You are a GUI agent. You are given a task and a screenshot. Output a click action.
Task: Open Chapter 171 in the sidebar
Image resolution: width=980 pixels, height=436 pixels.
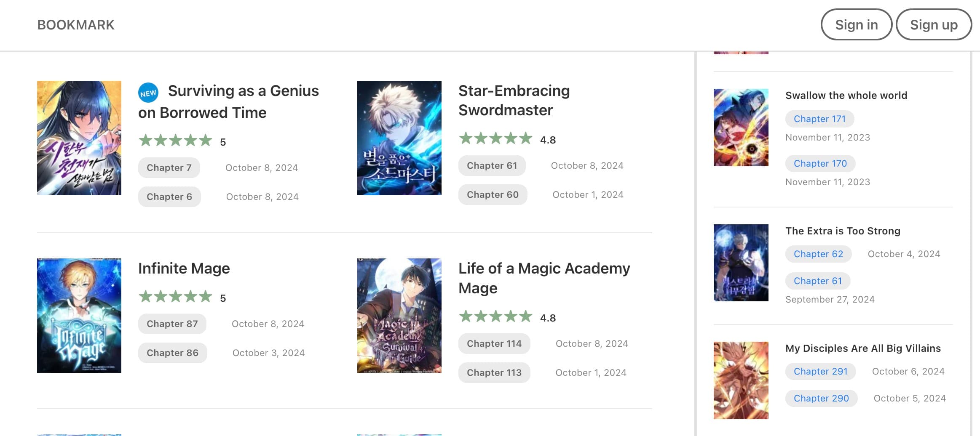pos(819,119)
